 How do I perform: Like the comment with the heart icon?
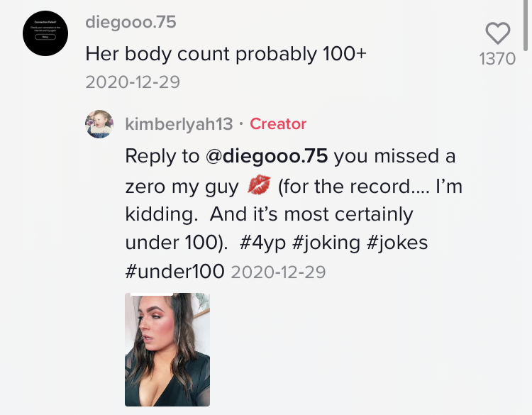[498, 33]
